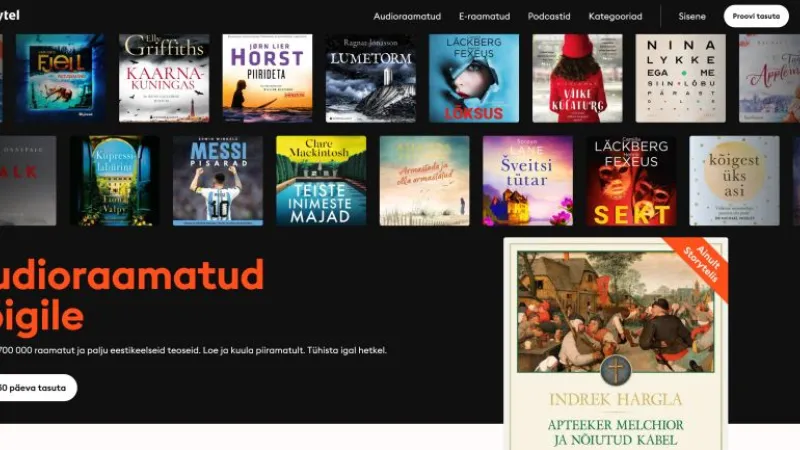Open Jørn Lier Horst Piirideta cover
Viewport: 800px width, 450px height.
point(267,78)
